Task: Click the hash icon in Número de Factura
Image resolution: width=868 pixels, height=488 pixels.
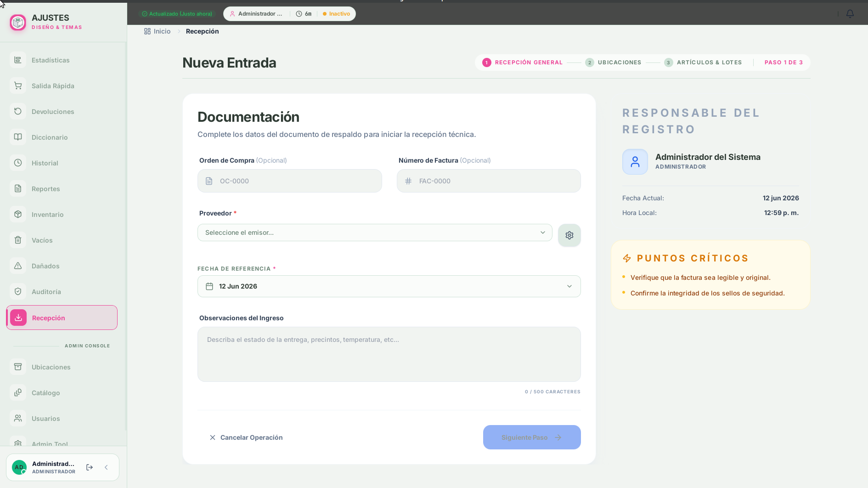Action: point(408,181)
